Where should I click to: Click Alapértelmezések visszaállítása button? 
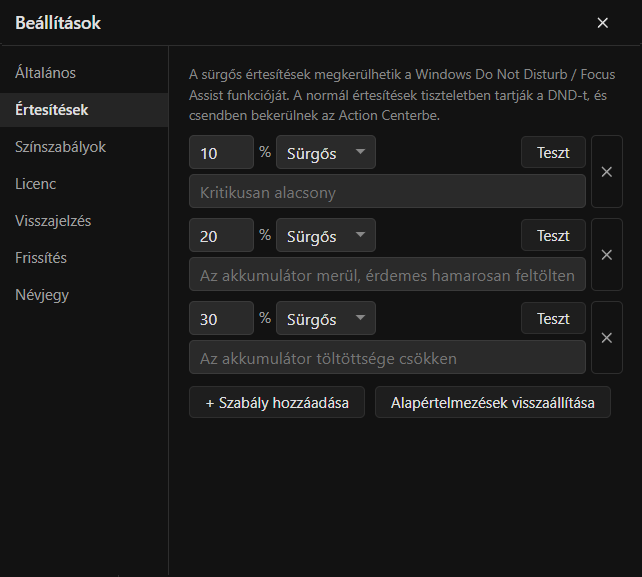click(x=493, y=402)
